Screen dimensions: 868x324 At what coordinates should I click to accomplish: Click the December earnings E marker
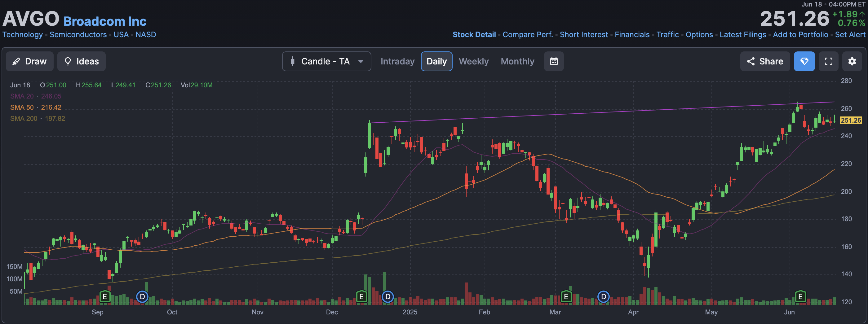point(361,297)
